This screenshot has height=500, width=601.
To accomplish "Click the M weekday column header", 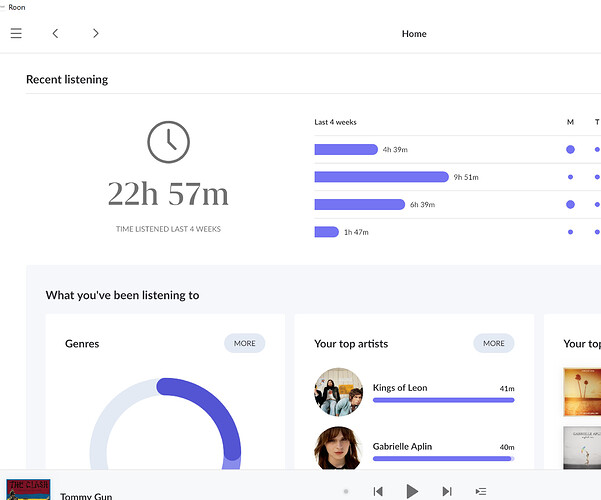I will (x=570, y=122).
